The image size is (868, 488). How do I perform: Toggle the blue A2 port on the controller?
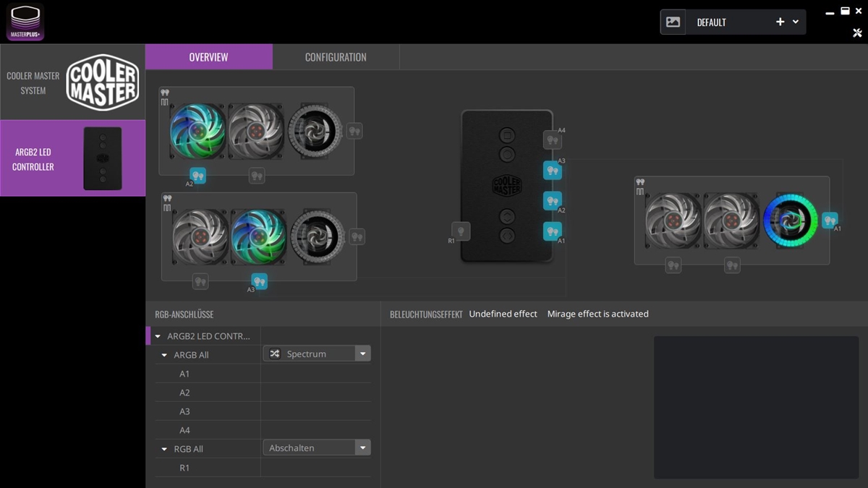[x=552, y=200]
